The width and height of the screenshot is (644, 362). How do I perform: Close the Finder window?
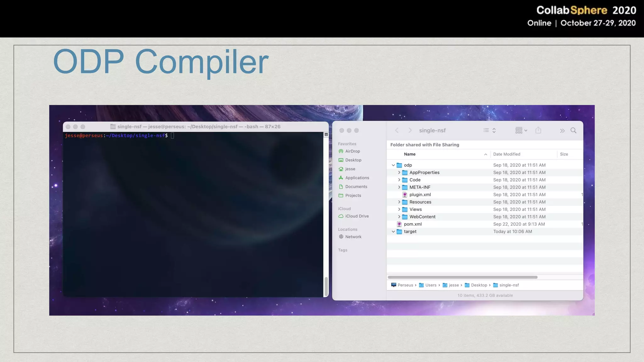coord(341,130)
